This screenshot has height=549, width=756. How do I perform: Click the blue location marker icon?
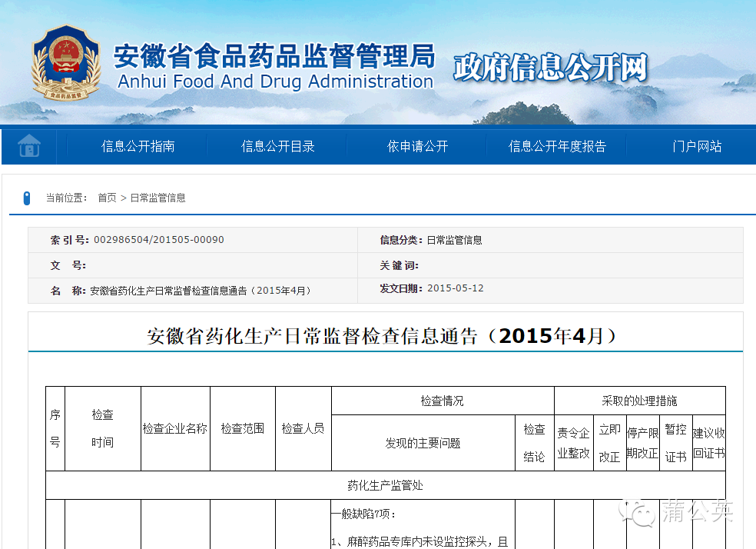point(26,198)
